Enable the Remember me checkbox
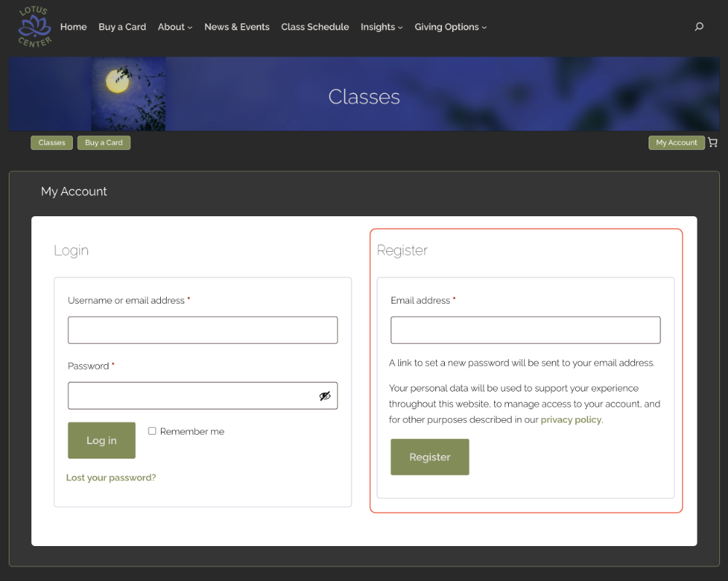This screenshot has height=581, width=728. (x=152, y=431)
